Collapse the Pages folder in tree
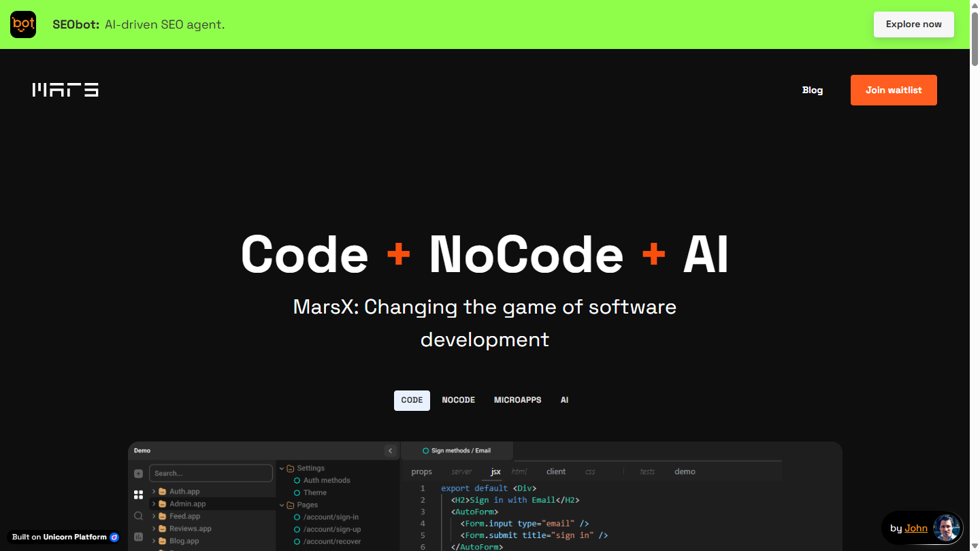 [282, 505]
